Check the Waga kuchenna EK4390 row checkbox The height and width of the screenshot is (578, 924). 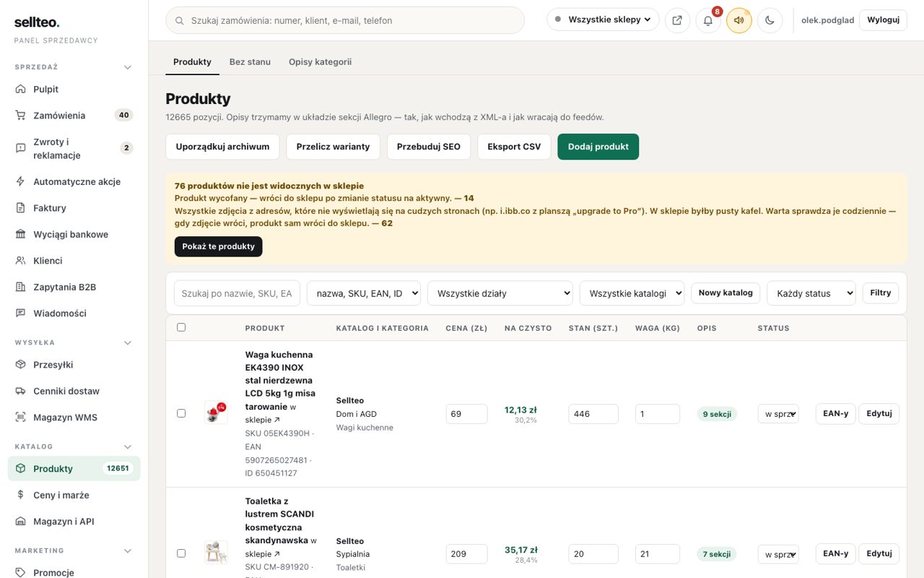point(181,413)
